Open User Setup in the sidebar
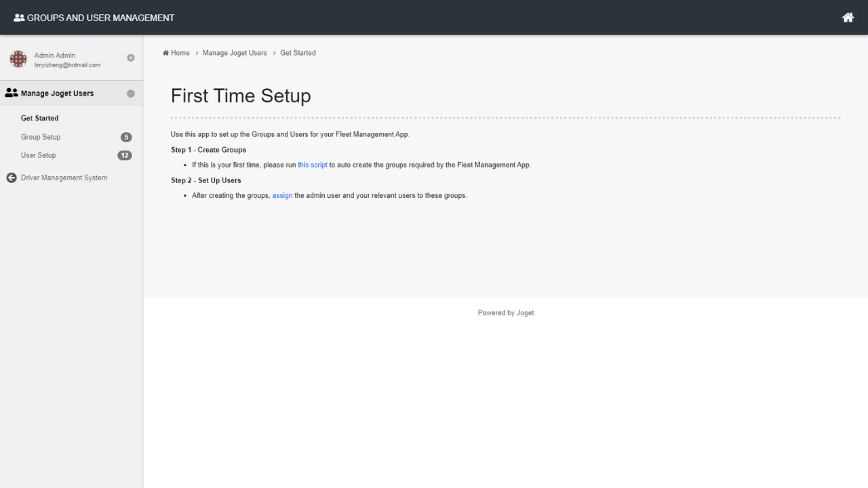 tap(39, 155)
